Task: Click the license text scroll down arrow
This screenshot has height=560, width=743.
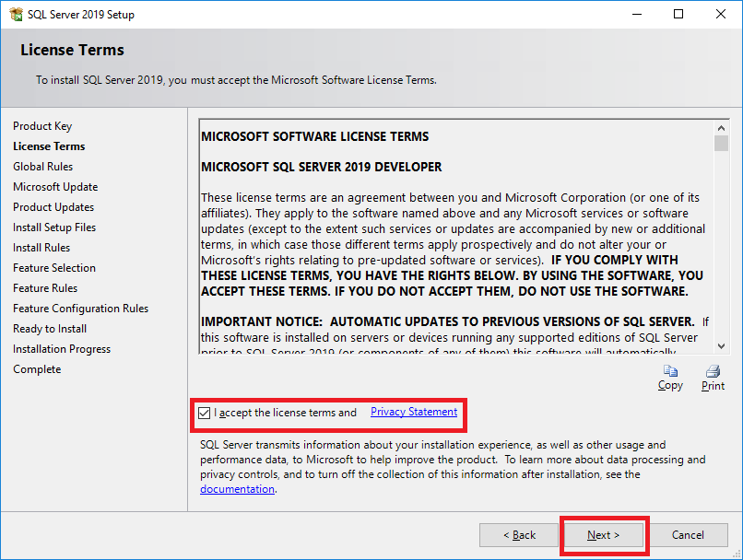Action: [721, 346]
